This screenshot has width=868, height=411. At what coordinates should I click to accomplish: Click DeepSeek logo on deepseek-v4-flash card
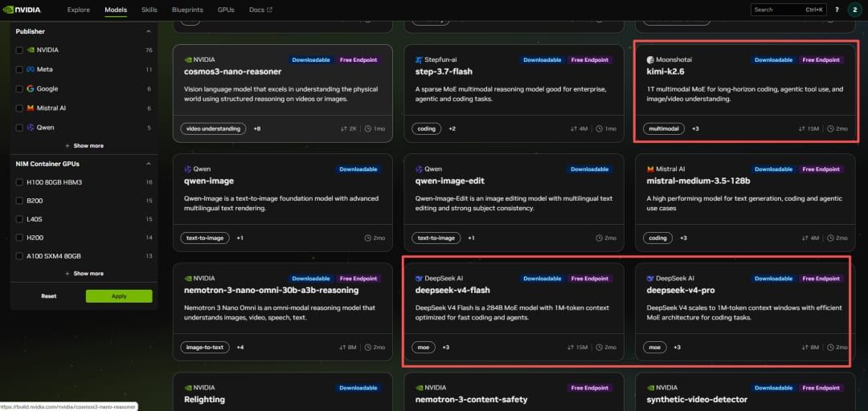pyautogui.click(x=419, y=279)
